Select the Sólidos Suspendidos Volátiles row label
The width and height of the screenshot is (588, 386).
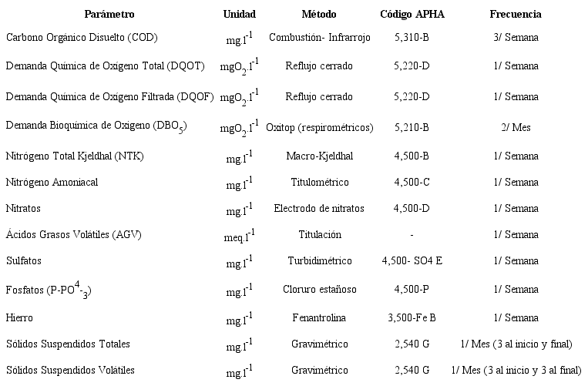70,370
